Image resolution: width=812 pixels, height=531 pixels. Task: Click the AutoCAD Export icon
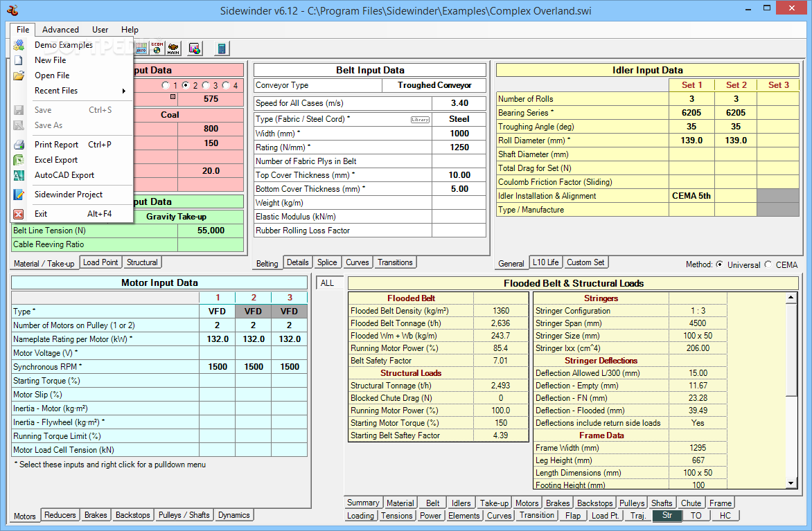[x=19, y=175]
